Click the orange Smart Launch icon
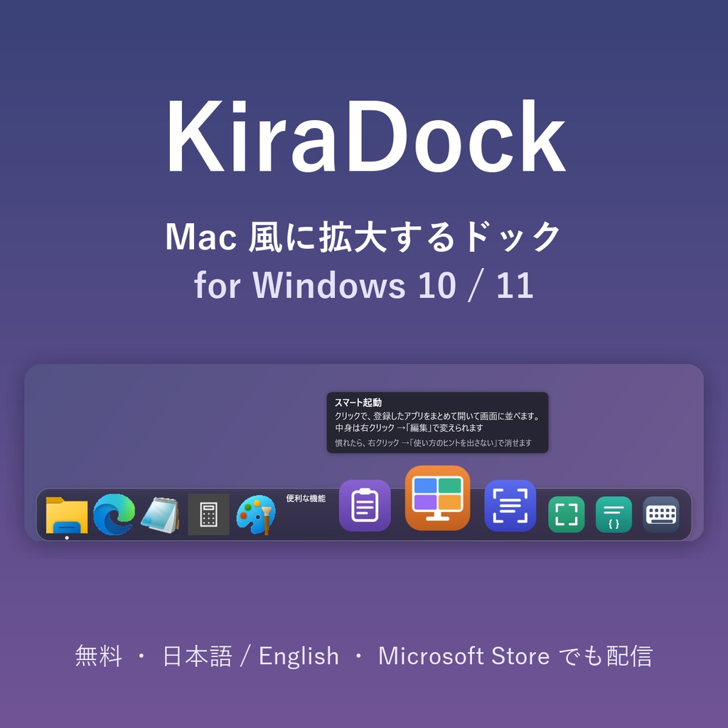 click(x=438, y=498)
